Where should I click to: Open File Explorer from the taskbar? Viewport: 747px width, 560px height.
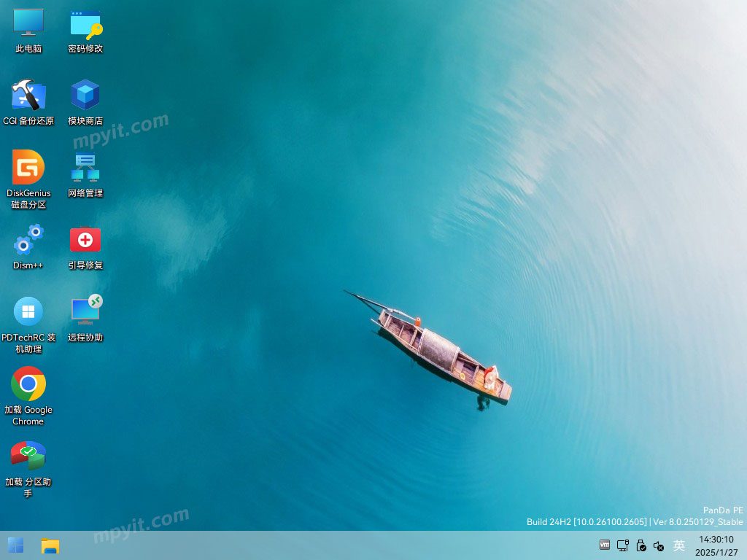pyautogui.click(x=50, y=545)
